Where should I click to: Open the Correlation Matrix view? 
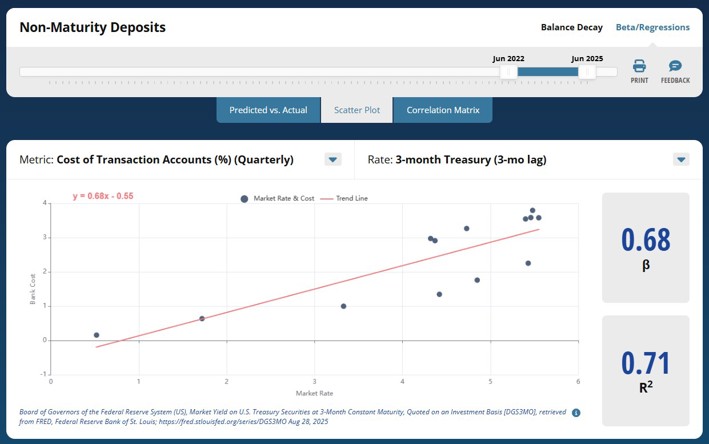coord(442,110)
